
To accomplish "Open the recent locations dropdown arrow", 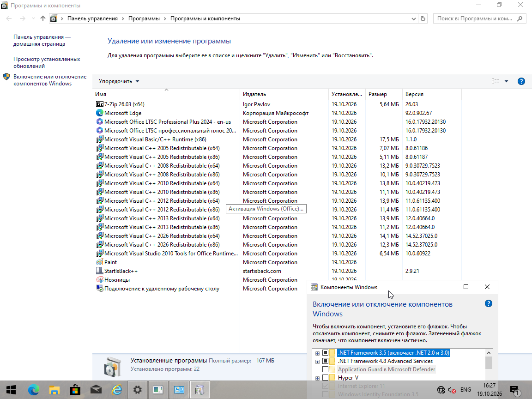I will [x=33, y=18].
